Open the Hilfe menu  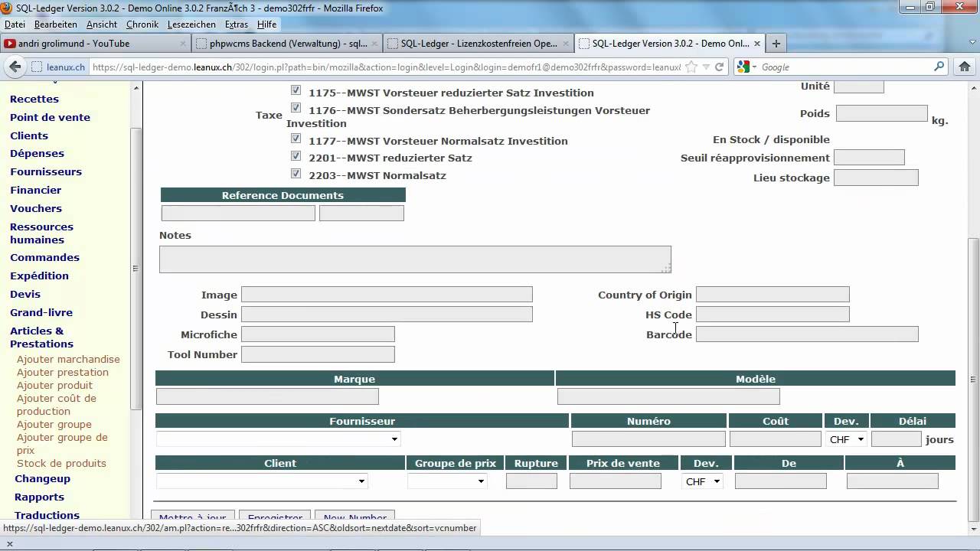coord(266,24)
